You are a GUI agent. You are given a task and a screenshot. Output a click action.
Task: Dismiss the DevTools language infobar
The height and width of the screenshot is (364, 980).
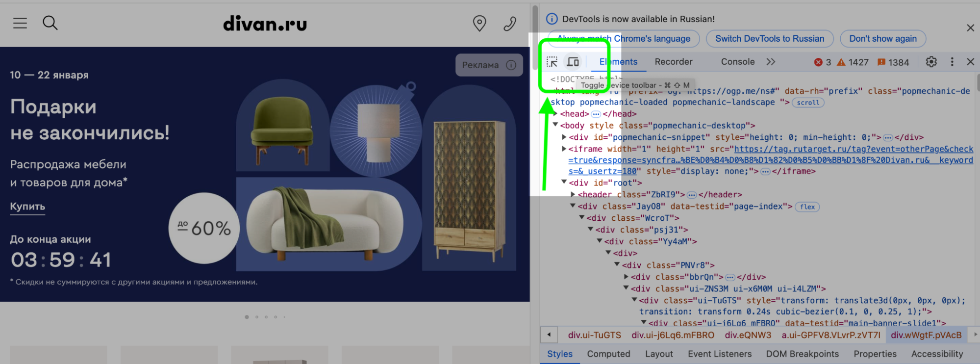pyautogui.click(x=970, y=28)
